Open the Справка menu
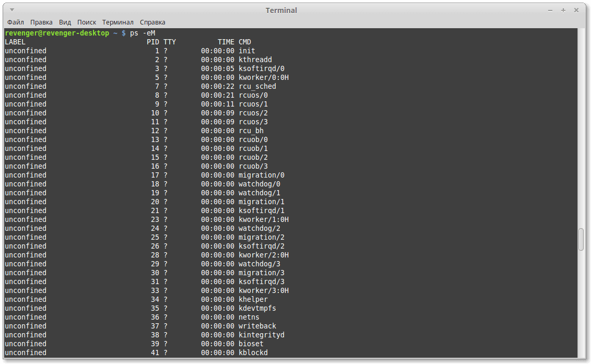 152,22
